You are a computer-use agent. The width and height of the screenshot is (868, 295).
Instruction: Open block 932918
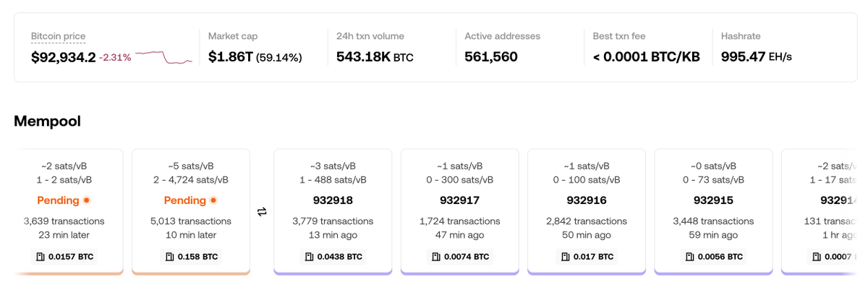coord(333,212)
